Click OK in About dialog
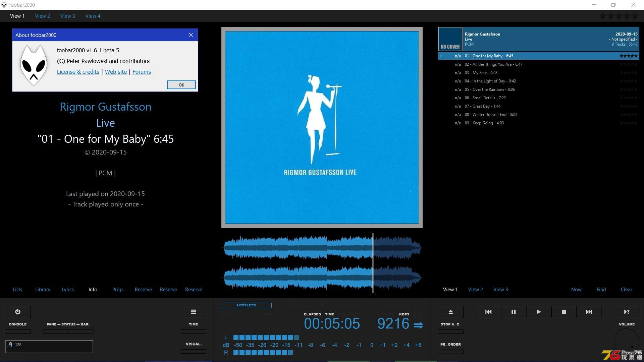The image size is (644, 362). click(181, 85)
